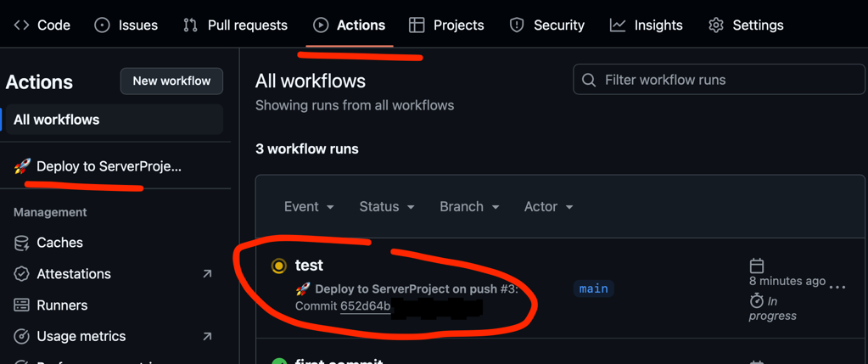Expand the Event filter dropdown
Screen dimensions: 868x364
(x=309, y=207)
